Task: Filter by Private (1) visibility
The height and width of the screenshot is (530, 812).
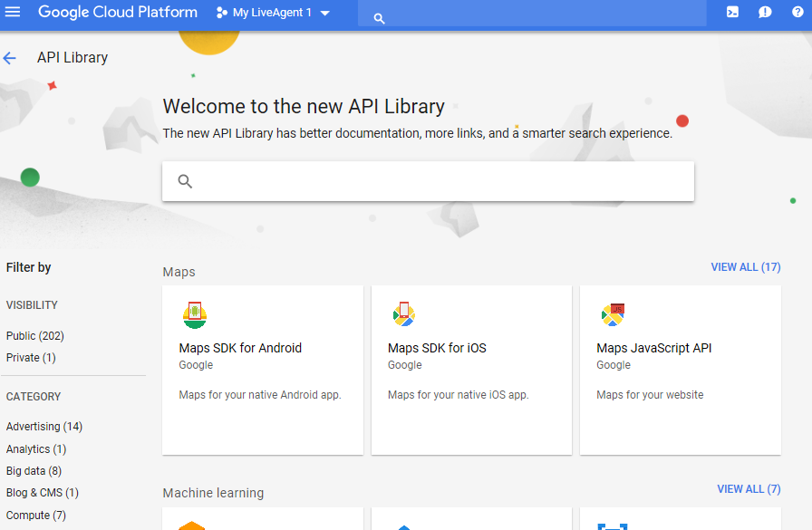Action: pyautogui.click(x=31, y=358)
